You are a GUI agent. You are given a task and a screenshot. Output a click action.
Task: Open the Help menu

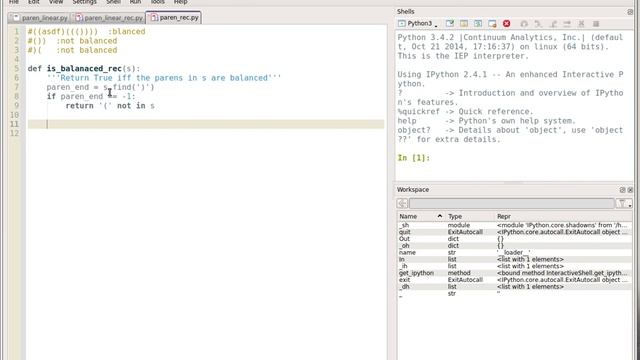(x=180, y=2)
